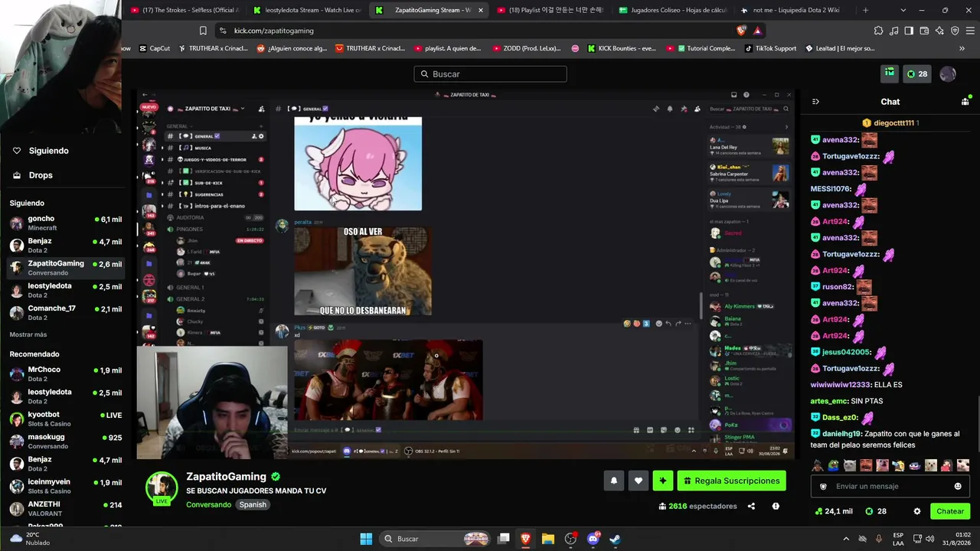Click the Kick Buscar search field
980x551 pixels.
(490, 74)
